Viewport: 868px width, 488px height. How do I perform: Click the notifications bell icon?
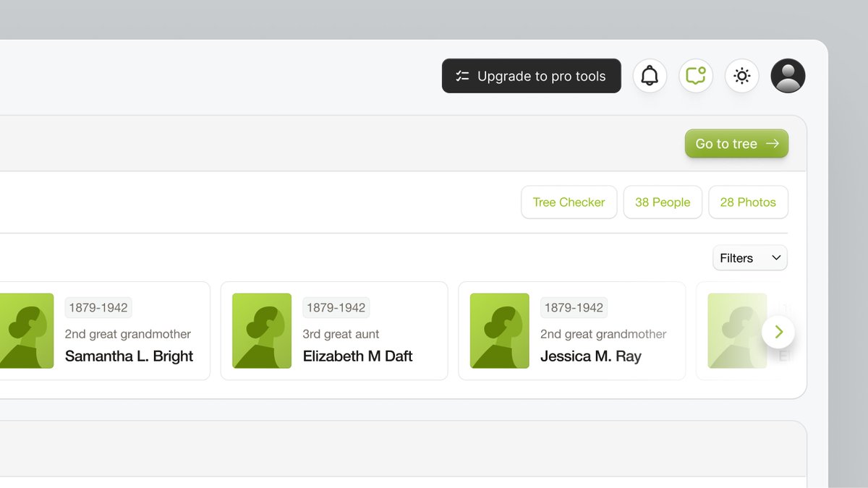tap(650, 76)
